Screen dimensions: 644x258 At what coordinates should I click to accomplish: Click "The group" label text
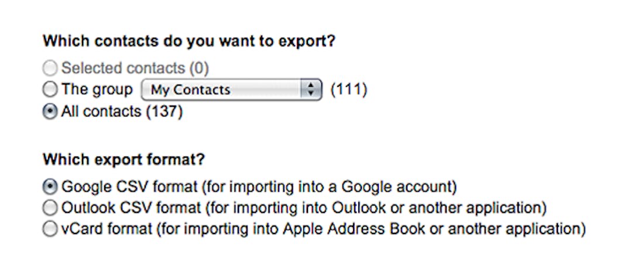[97, 90]
